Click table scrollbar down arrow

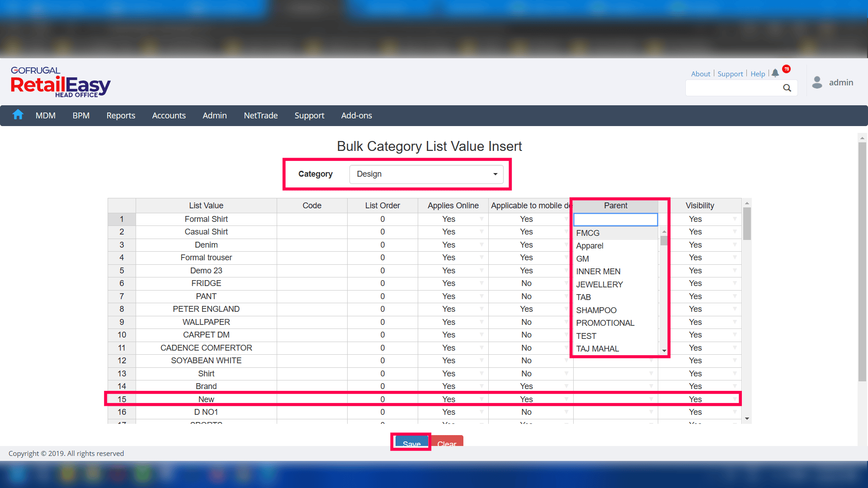pyautogui.click(x=747, y=419)
